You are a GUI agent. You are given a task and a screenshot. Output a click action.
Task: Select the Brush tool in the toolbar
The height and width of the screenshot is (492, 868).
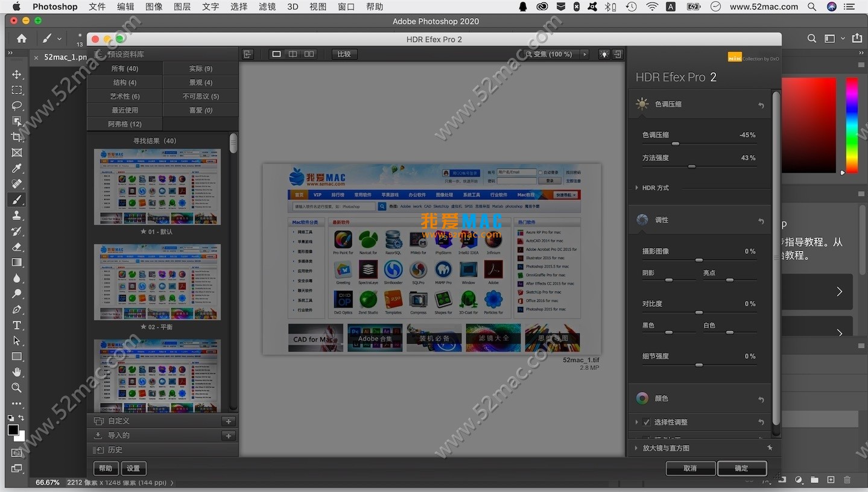coord(17,200)
